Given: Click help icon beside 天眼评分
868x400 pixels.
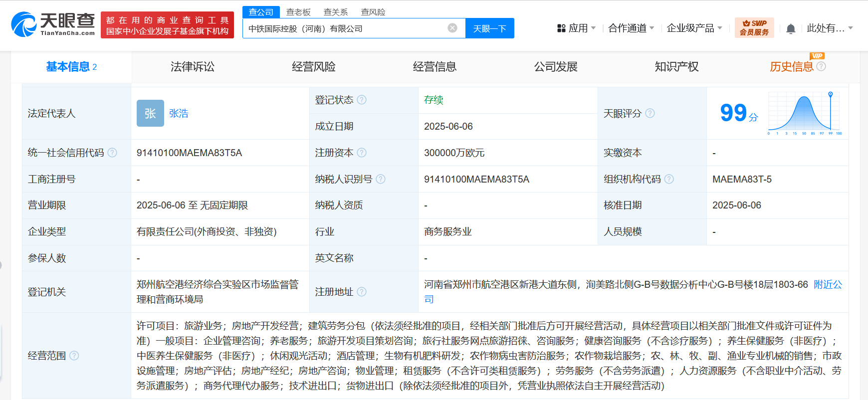Looking at the screenshot, I should [650, 113].
